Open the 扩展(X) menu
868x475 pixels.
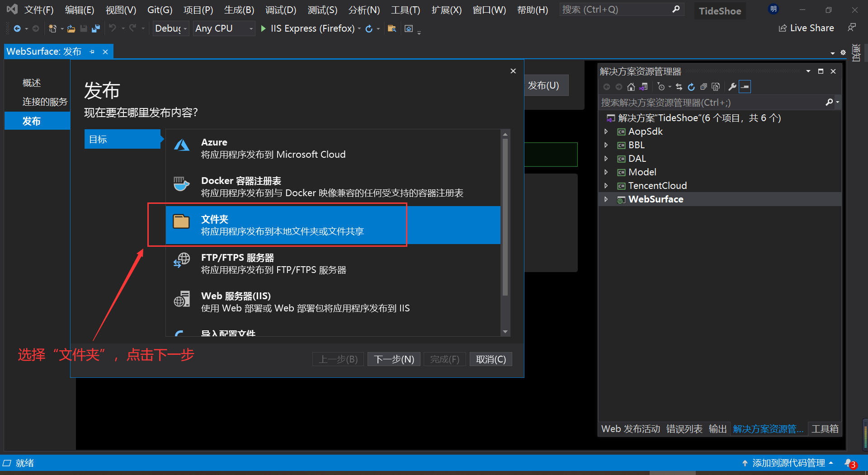click(x=447, y=10)
